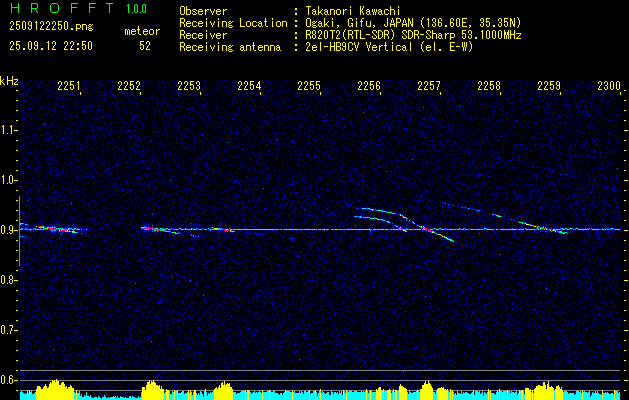
Task: Click the Observer field label
Action: pyautogui.click(x=203, y=11)
